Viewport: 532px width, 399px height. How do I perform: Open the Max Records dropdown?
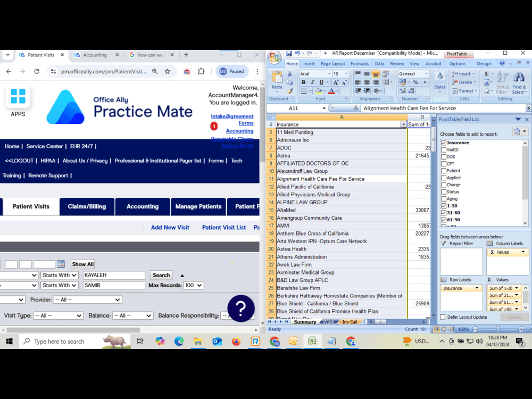194,285
